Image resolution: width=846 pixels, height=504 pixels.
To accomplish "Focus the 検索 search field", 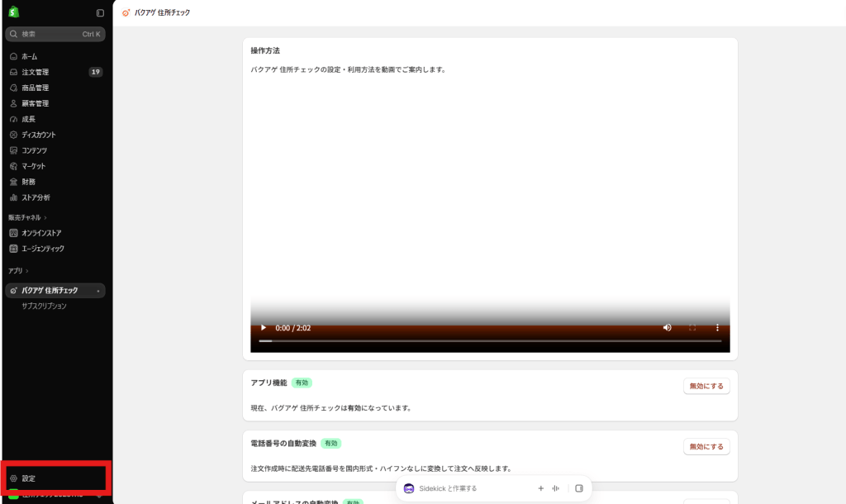I will pyautogui.click(x=55, y=34).
